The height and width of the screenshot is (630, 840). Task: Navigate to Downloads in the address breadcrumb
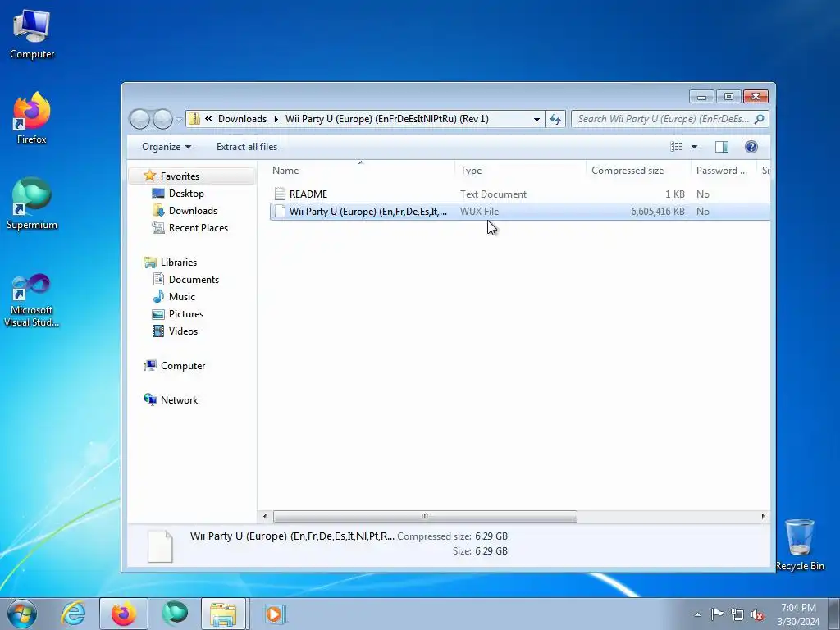(242, 119)
